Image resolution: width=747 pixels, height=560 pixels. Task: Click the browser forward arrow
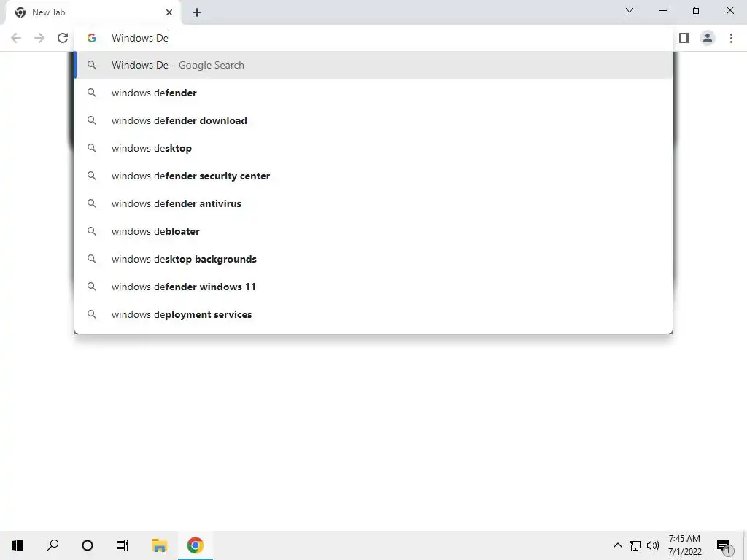[x=39, y=38]
